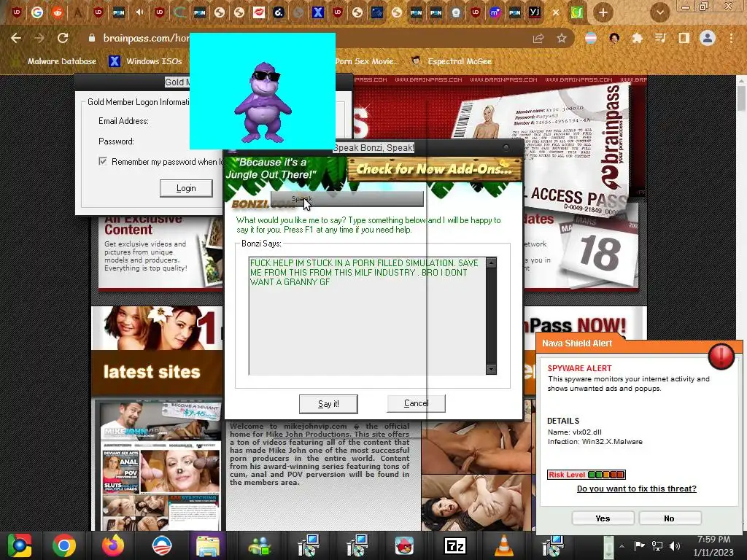Bookmark this page with the star icon
The width and height of the screenshot is (747, 560).
pyautogui.click(x=562, y=39)
